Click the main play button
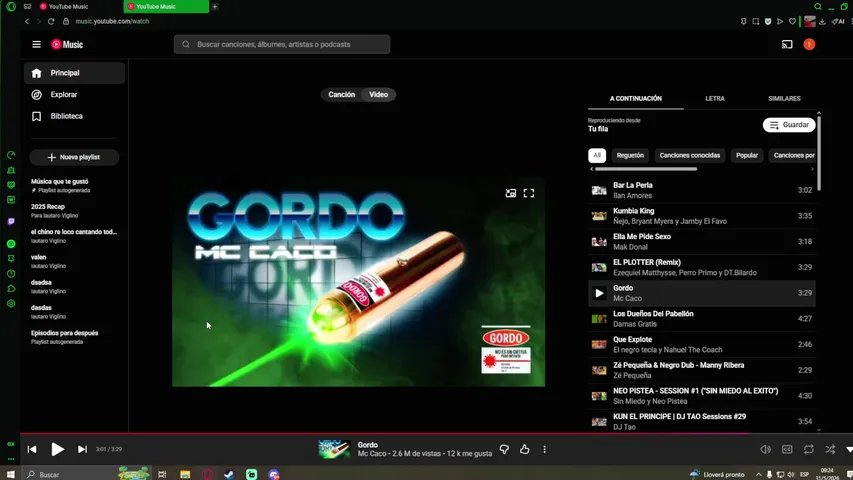 [x=57, y=450]
